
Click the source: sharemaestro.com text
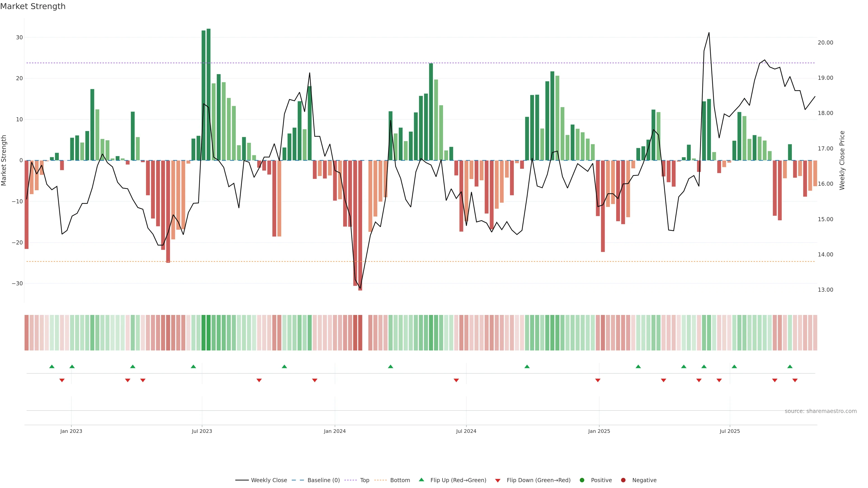(821, 411)
